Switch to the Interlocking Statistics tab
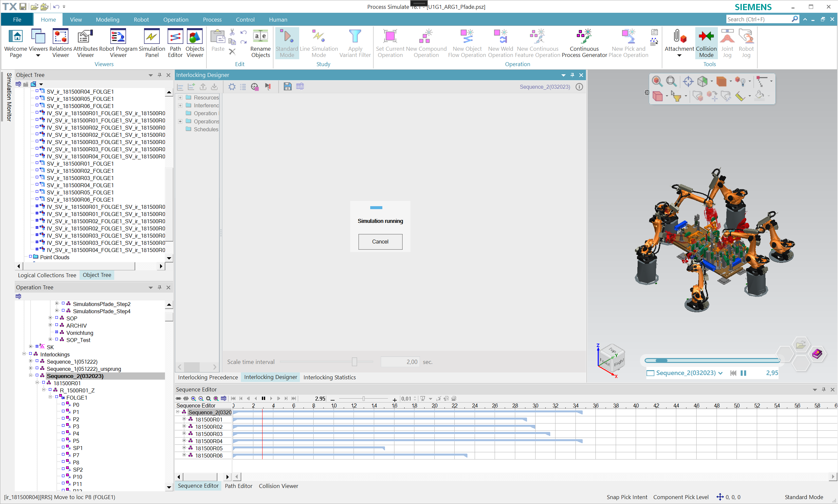Image resolution: width=838 pixels, height=504 pixels. click(x=330, y=377)
